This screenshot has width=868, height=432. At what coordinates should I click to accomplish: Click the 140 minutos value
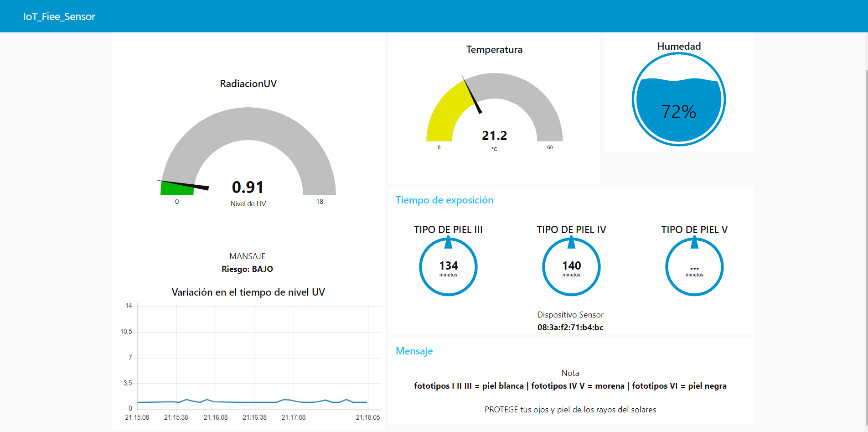(571, 265)
